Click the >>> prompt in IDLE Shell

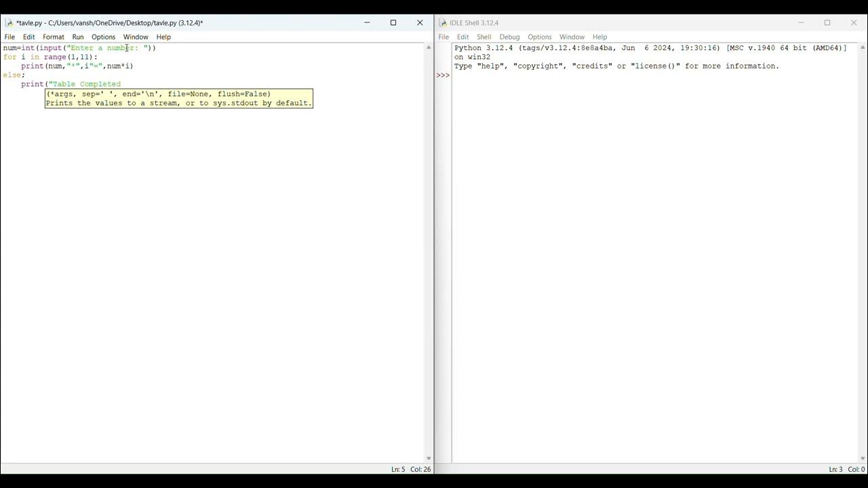[x=443, y=75]
